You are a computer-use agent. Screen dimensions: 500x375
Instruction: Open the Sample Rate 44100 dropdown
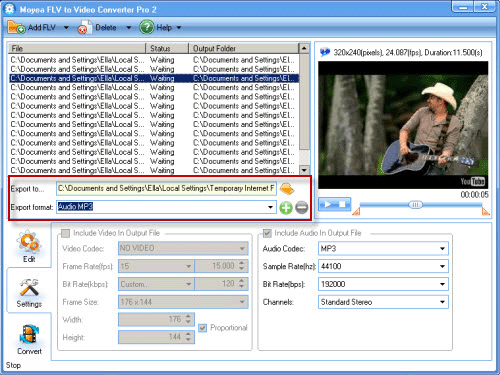442,266
